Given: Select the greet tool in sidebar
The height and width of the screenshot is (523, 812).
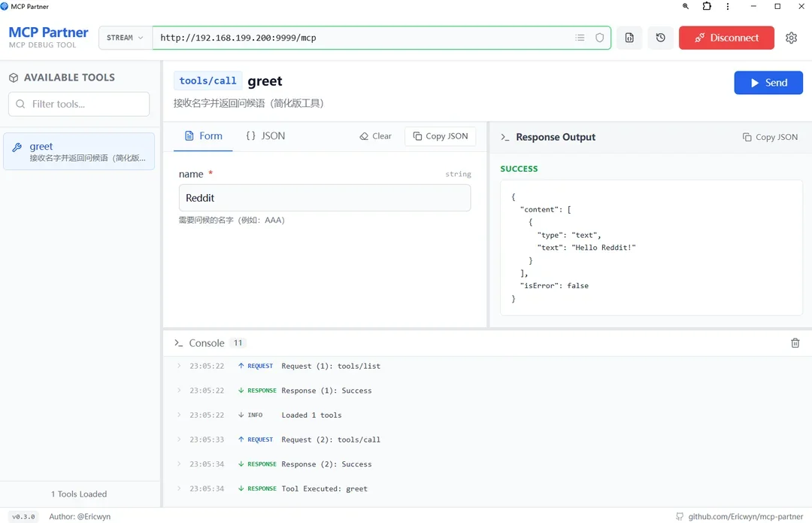Looking at the screenshot, I should point(79,151).
